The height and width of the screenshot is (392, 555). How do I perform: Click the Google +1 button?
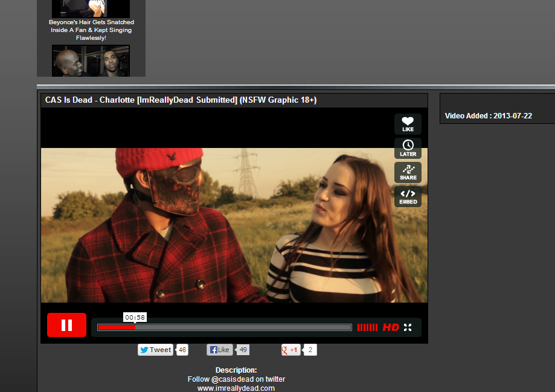tap(290, 350)
